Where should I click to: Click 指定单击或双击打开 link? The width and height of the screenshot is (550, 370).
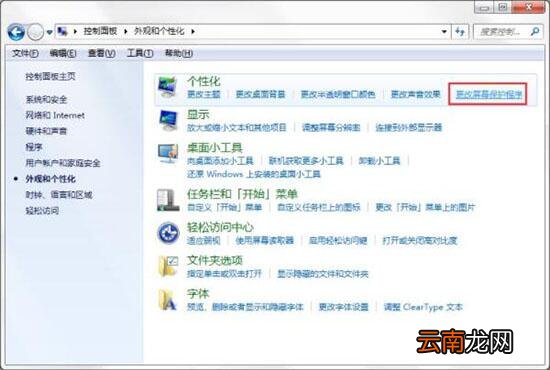tap(224, 274)
